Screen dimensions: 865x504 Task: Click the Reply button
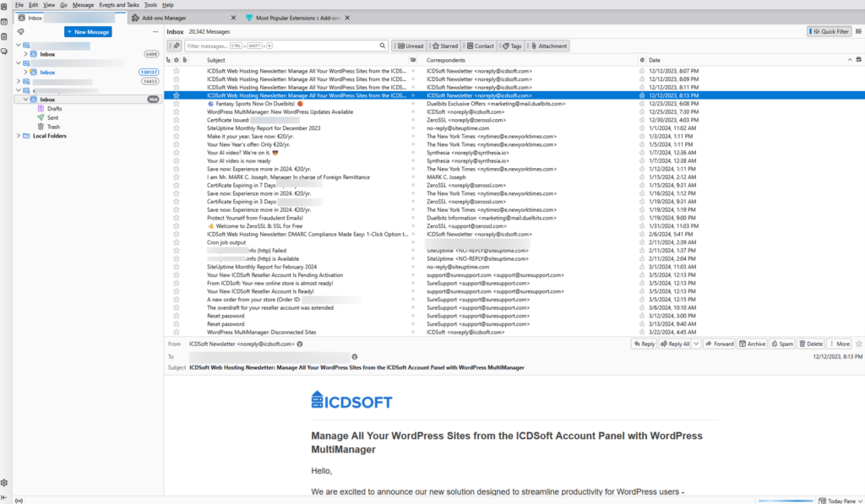click(x=644, y=344)
